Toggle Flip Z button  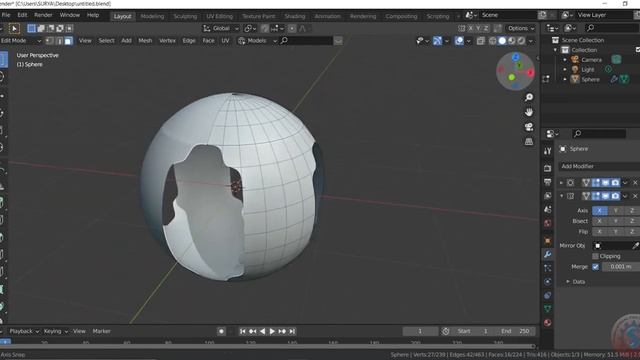[x=632, y=232]
